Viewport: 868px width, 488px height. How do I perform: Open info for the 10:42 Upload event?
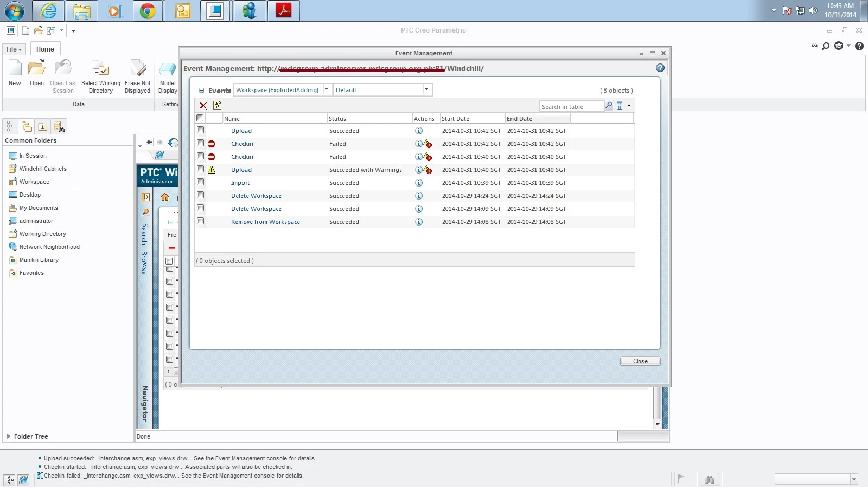click(x=419, y=131)
